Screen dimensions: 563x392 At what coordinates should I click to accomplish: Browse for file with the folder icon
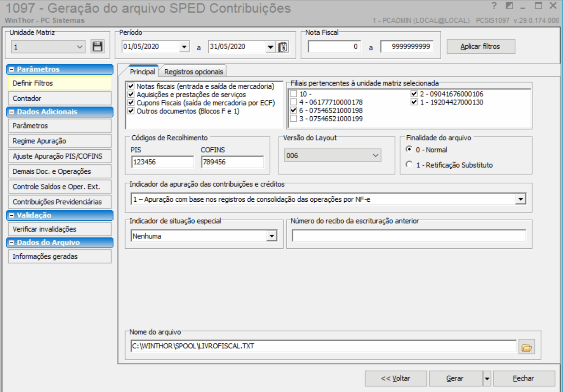coord(527,347)
